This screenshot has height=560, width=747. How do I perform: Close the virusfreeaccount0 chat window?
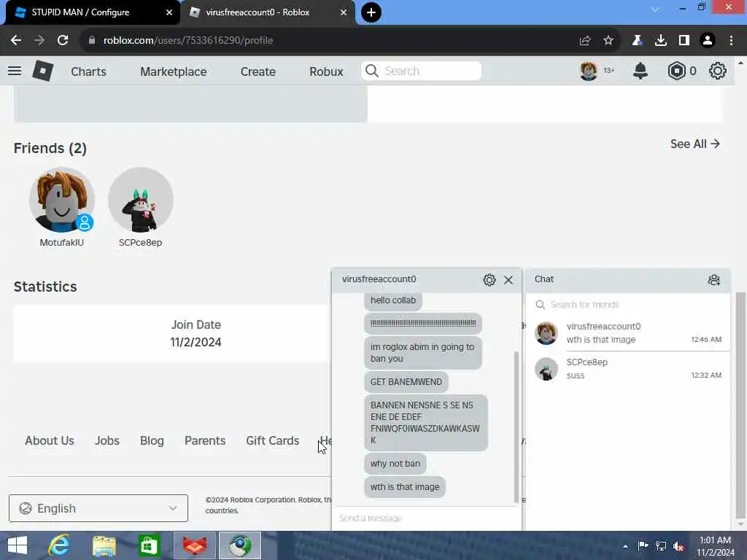508,279
